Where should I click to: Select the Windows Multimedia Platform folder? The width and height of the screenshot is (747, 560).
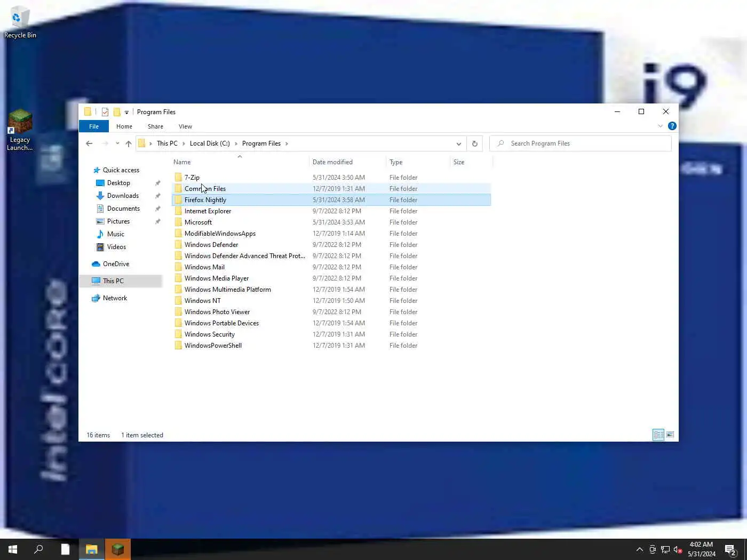pyautogui.click(x=331, y=290)
